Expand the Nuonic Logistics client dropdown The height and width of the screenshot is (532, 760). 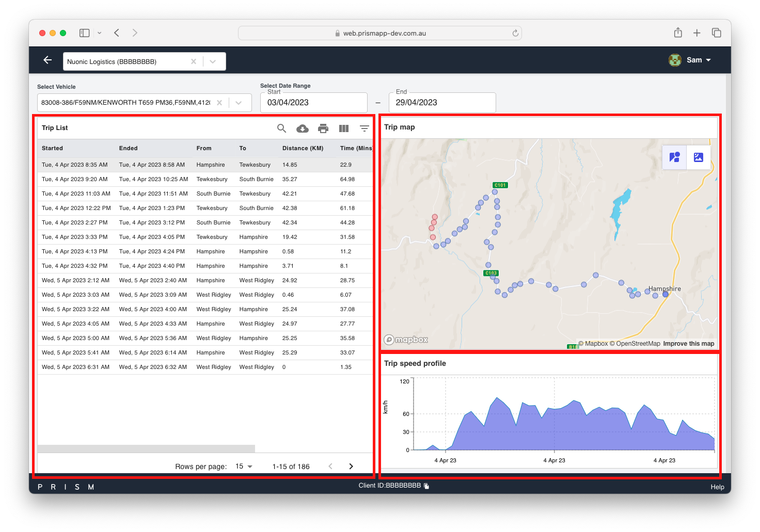(x=213, y=61)
